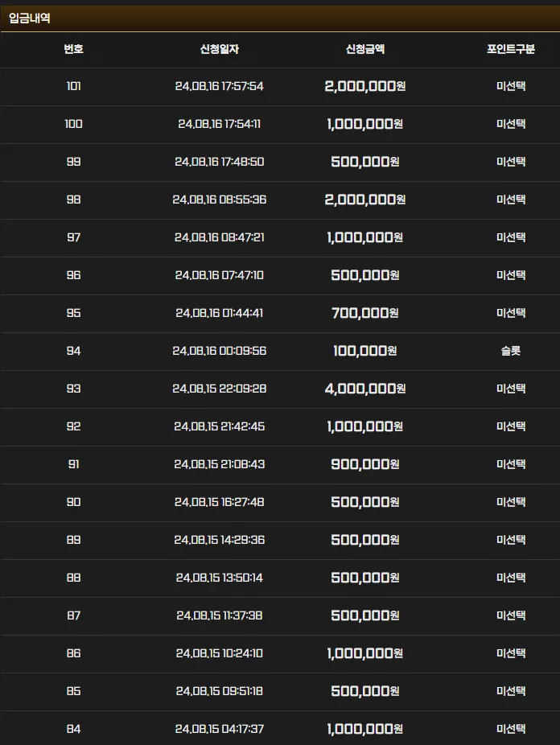The image size is (560, 745).
Task: Click the 신청금액 column header
Action: click(x=364, y=49)
